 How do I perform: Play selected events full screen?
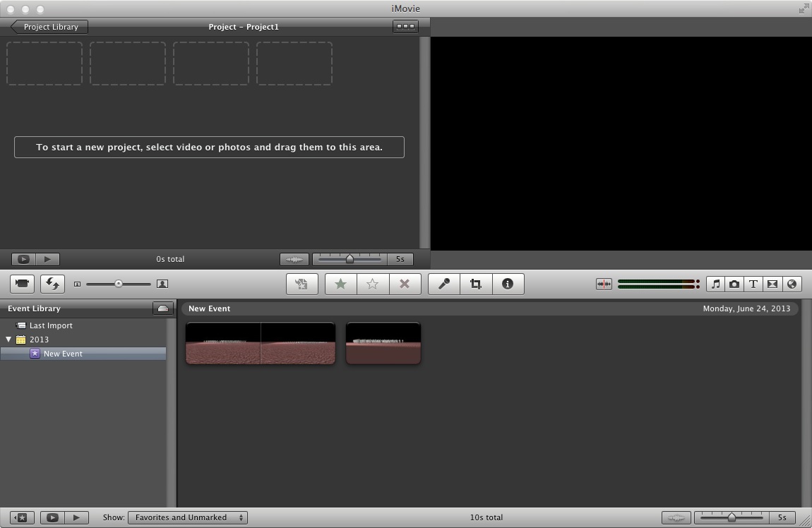click(x=52, y=517)
